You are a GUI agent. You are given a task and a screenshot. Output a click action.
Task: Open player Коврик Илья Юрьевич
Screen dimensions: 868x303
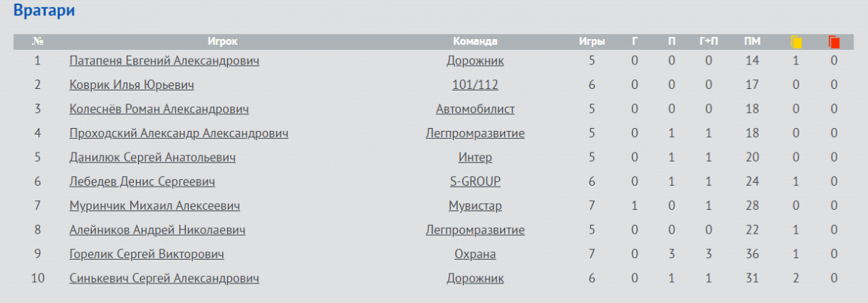click(132, 85)
